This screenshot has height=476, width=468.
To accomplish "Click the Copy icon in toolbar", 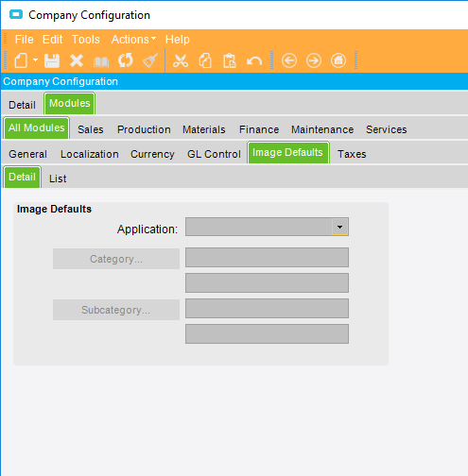I will pyautogui.click(x=205, y=60).
